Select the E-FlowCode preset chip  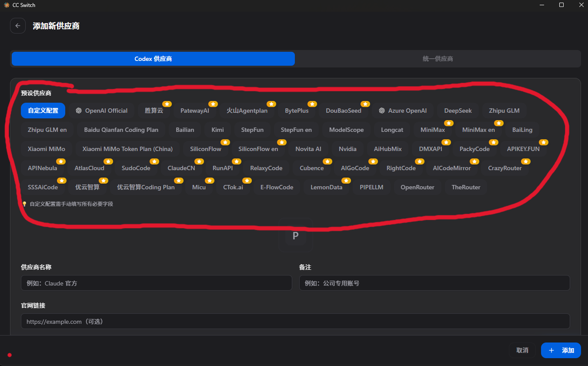(277, 187)
